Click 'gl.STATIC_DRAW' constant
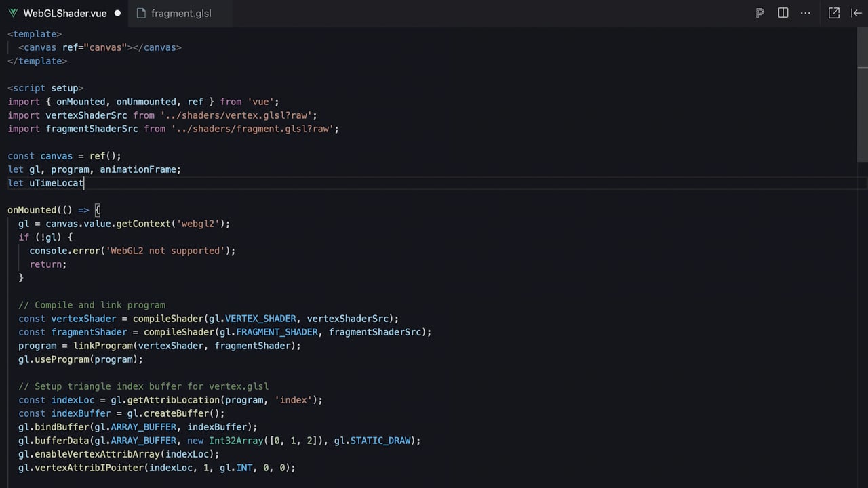868x488 pixels. click(372, 441)
